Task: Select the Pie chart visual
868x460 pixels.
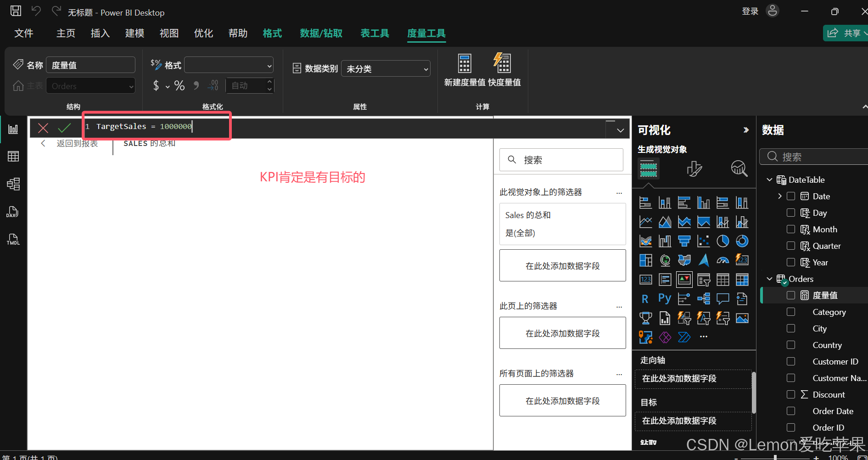Action: [x=722, y=241]
